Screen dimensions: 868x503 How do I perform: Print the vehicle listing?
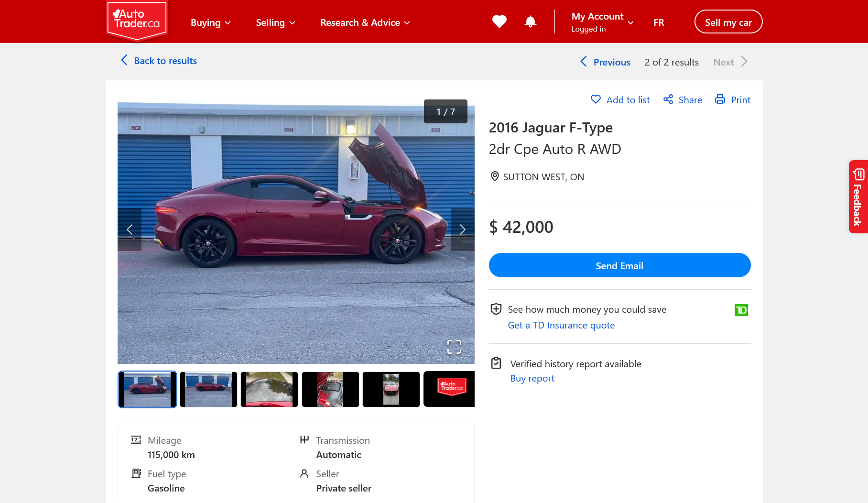pos(733,100)
